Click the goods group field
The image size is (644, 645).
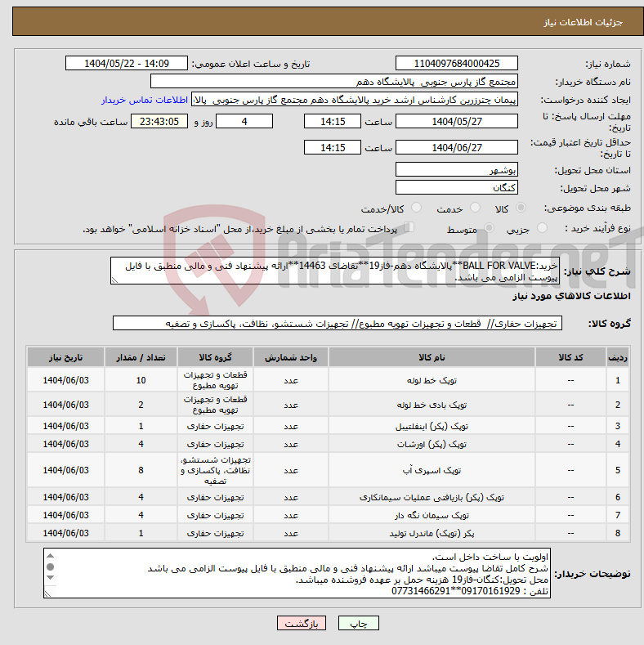tap(338, 324)
